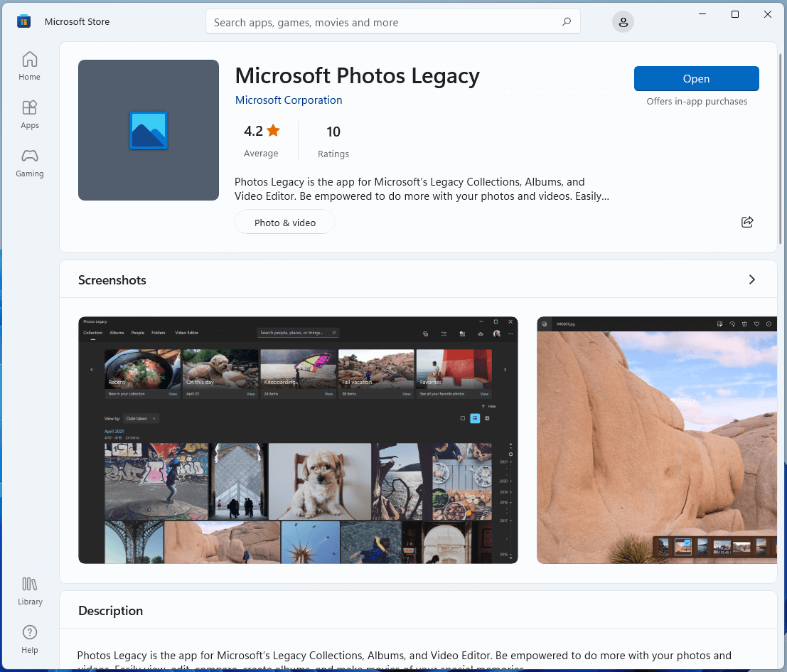The image size is (787, 672).
Task: Go to Home in sidebar
Action: (x=30, y=65)
